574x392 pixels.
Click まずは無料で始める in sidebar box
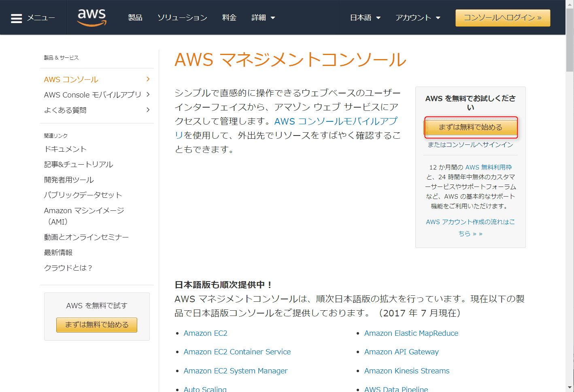pos(97,325)
